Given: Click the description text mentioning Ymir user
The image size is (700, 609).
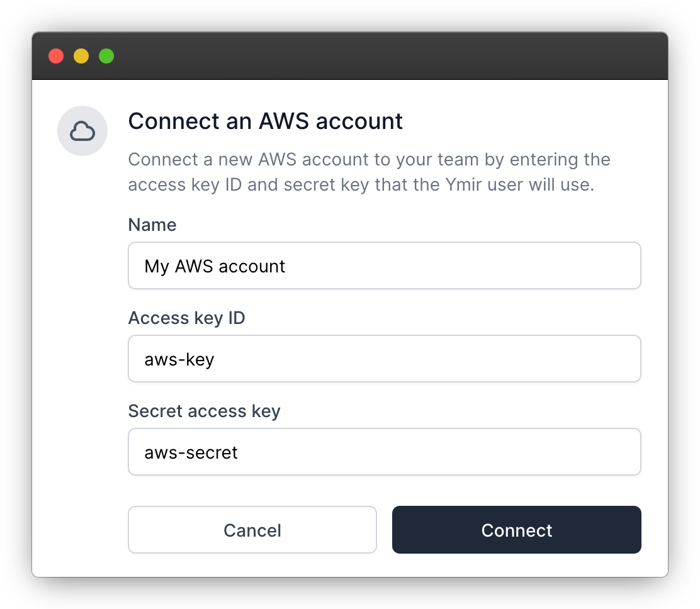Looking at the screenshot, I should (x=369, y=172).
